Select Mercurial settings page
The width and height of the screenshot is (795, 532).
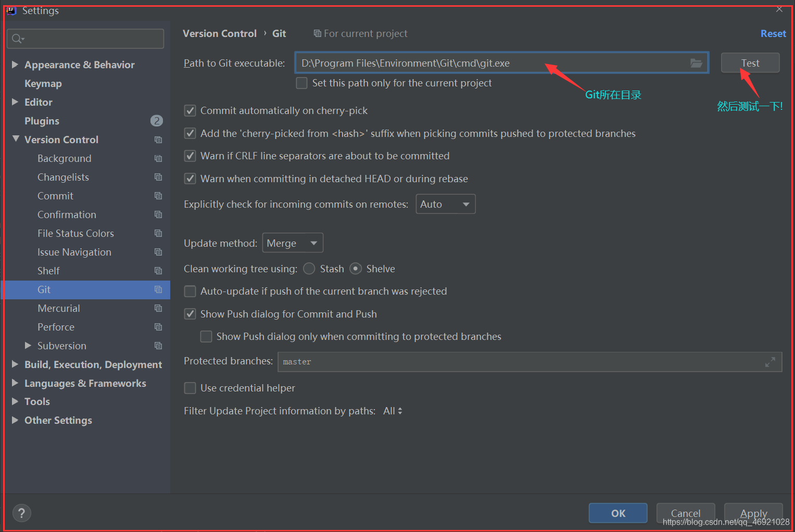click(x=59, y=308)
